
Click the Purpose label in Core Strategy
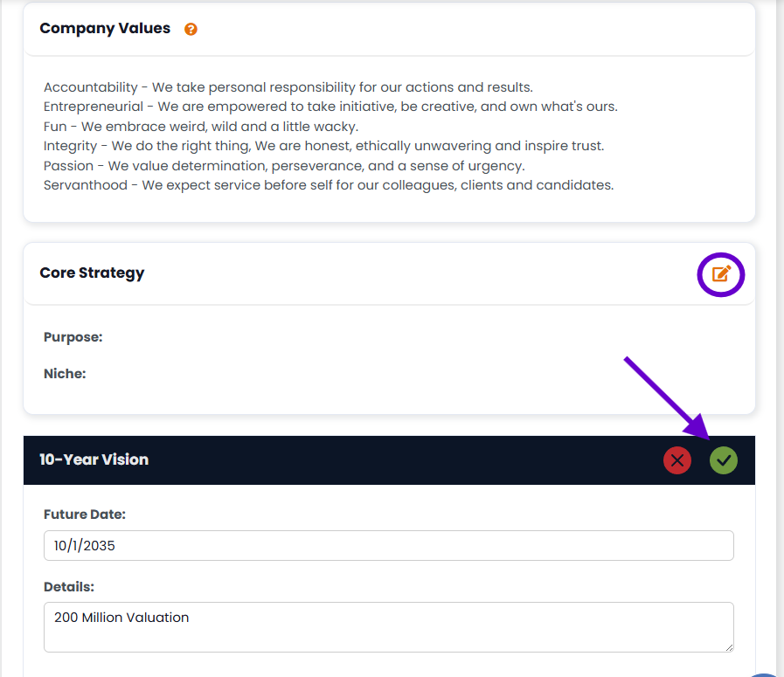pos(73,337)
